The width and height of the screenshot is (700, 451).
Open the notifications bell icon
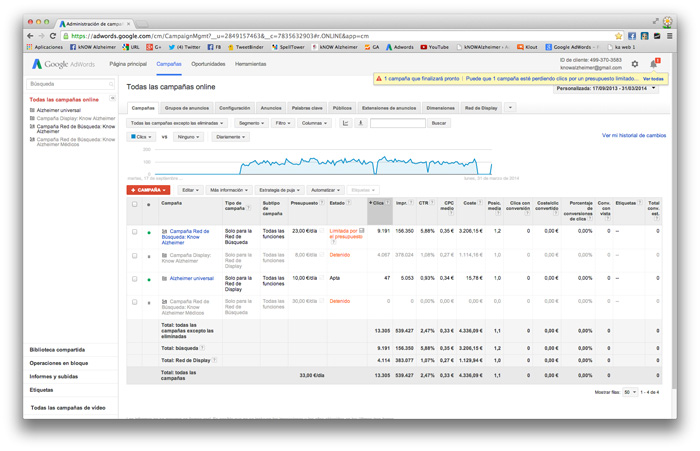click(654, 64)
